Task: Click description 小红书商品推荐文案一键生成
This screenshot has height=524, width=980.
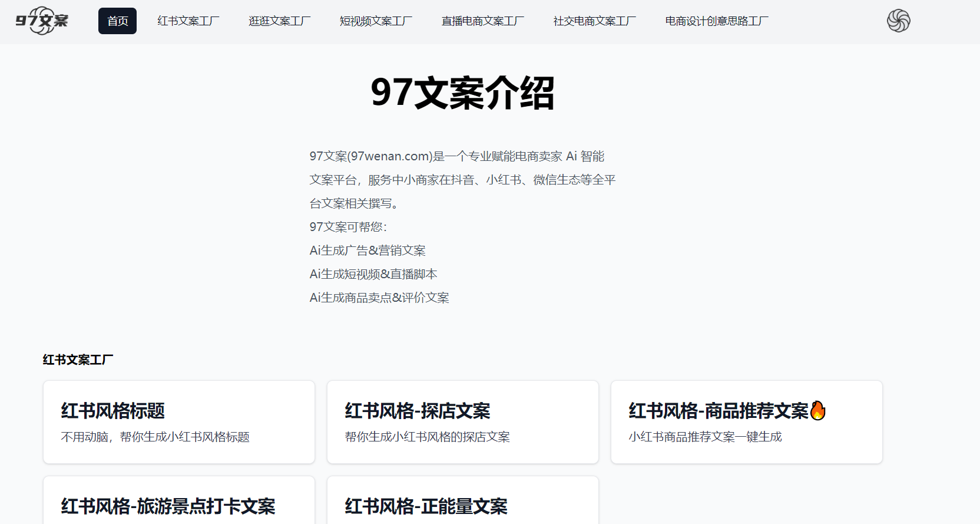Action: point(705,437)
